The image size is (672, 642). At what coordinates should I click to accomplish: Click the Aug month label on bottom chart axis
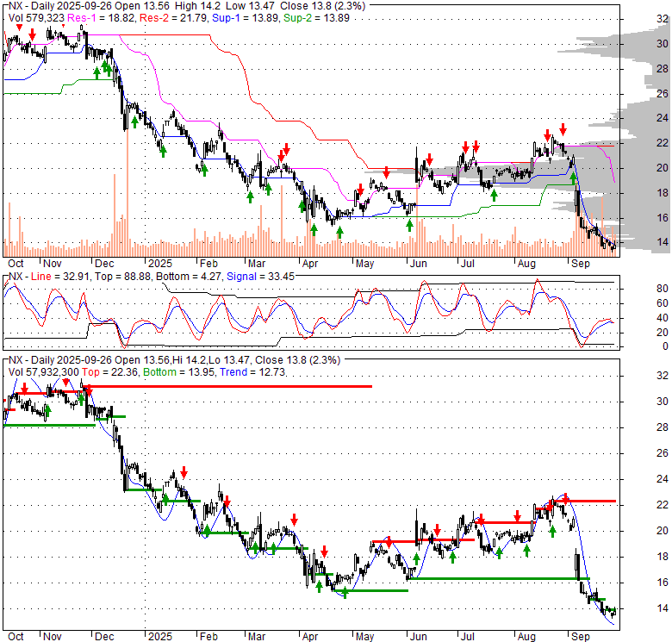click(526, 637)
